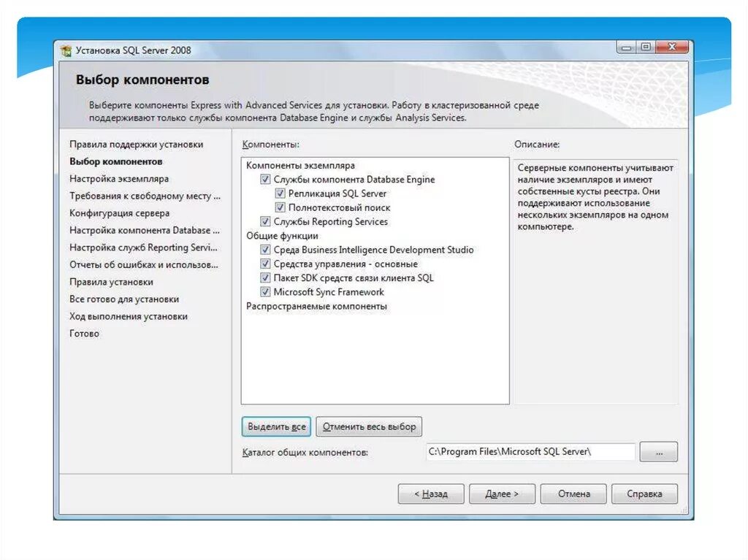Select Конфигурация сервера step

click(x=120, y=212)
